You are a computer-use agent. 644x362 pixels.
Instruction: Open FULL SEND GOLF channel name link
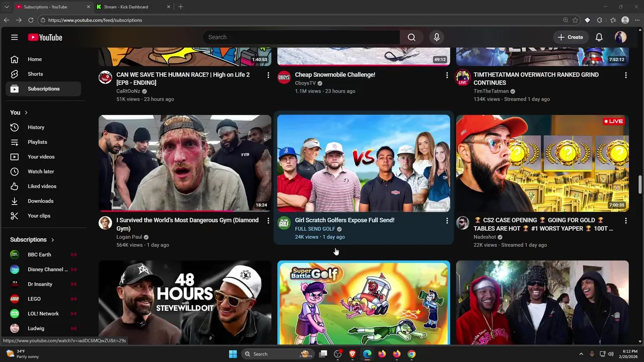(x=315, y=229)
